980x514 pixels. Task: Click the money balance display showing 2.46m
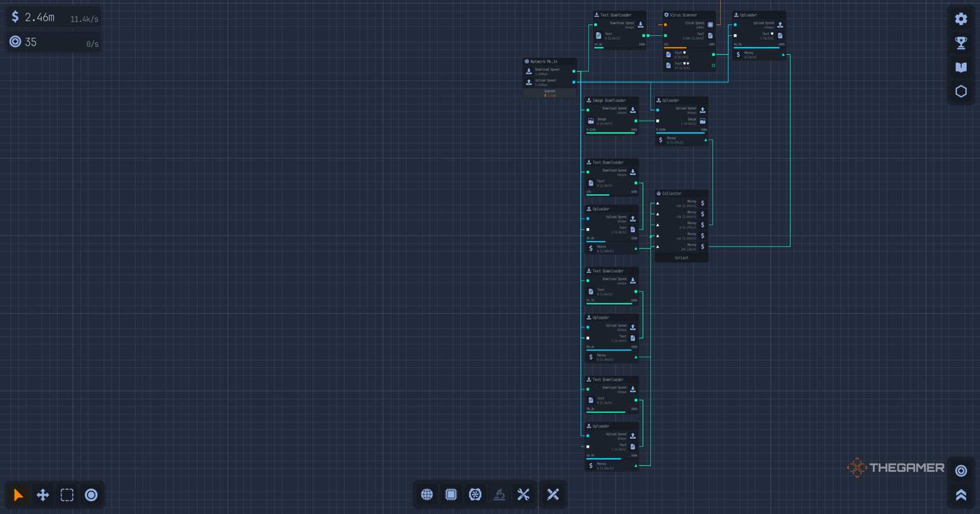click(x=39, y=17)
